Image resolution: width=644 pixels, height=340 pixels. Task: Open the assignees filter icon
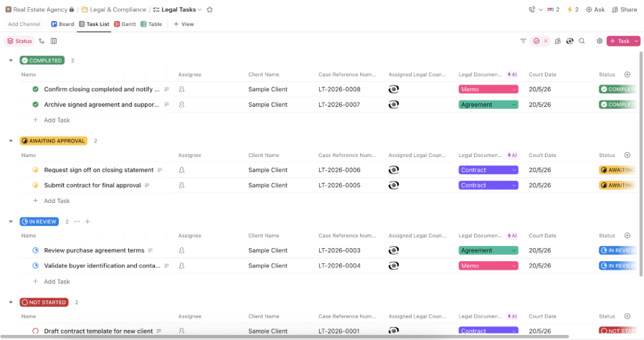[x=557, y=41]
